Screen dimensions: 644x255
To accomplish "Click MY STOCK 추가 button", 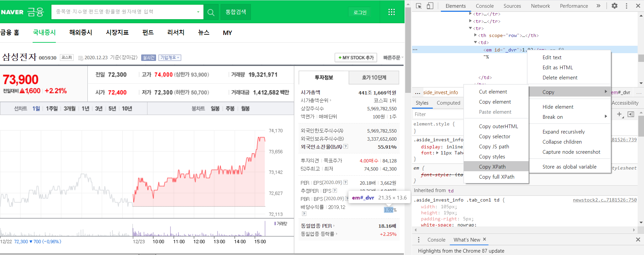I will pyautogui.click(x=356, y=58).
